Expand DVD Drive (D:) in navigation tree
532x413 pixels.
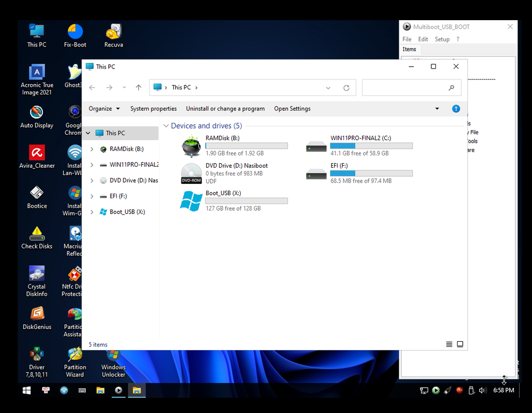[92, 180]
